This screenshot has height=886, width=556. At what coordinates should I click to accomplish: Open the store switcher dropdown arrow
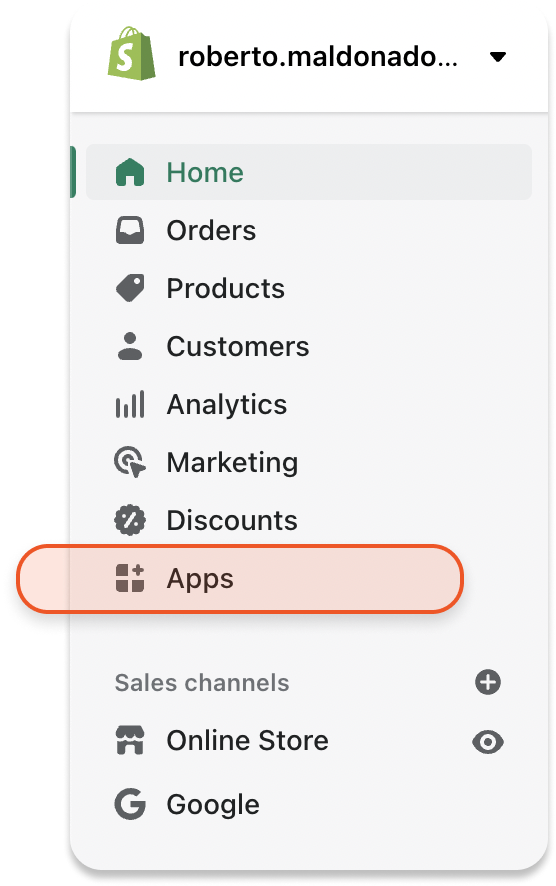498,57
